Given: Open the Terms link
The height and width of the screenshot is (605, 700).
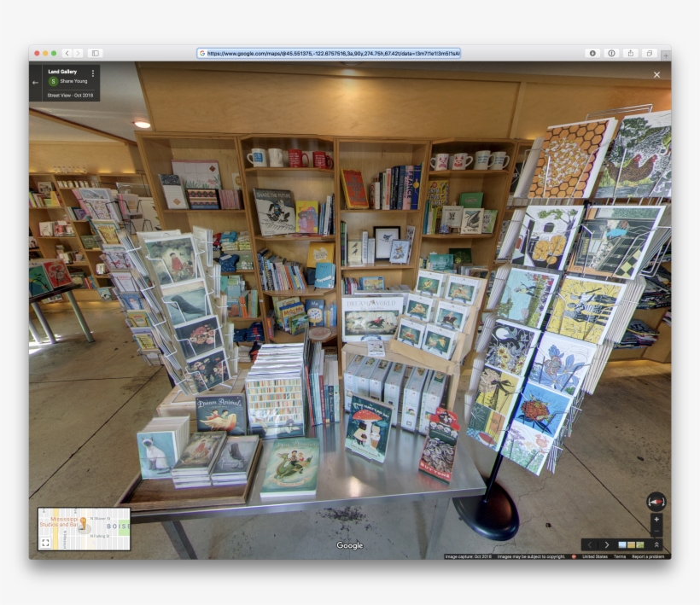Looking at the screenshot, I should (x=620, y=556).
